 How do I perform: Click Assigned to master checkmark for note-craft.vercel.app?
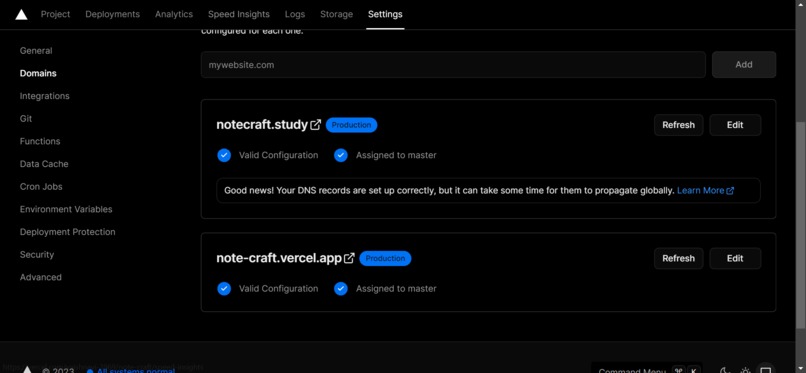(x=341, y=289)
